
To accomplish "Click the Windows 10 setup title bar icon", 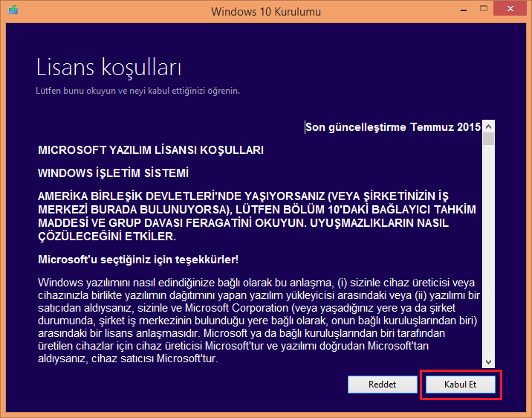I will (13, 10).
